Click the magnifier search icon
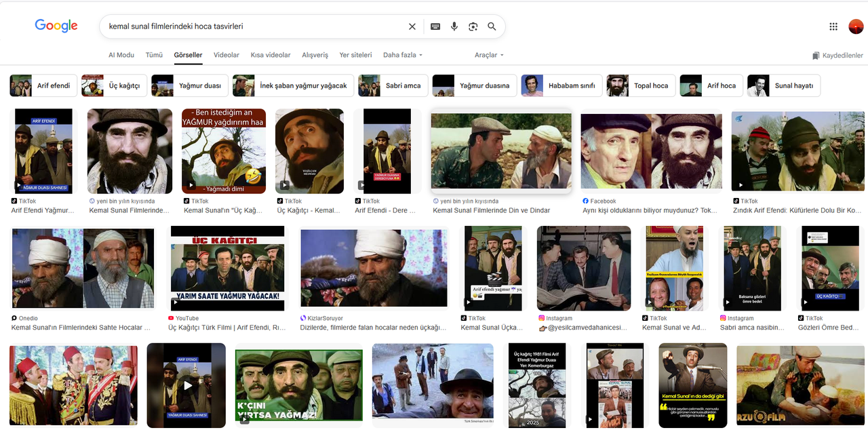The height and width of the screenshot is (430, 868). [492, 26]
